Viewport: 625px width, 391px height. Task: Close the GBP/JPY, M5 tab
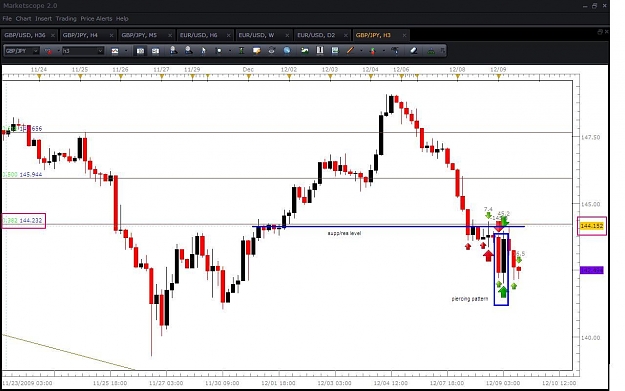coord(170,35)
